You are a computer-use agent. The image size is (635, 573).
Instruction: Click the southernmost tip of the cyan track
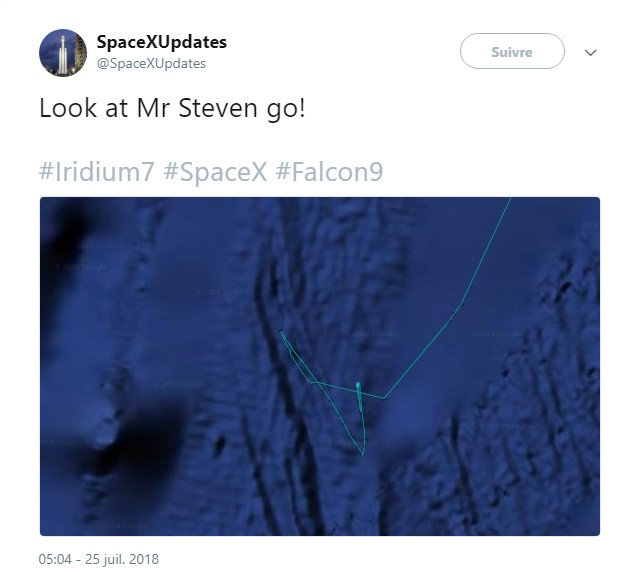362,454
